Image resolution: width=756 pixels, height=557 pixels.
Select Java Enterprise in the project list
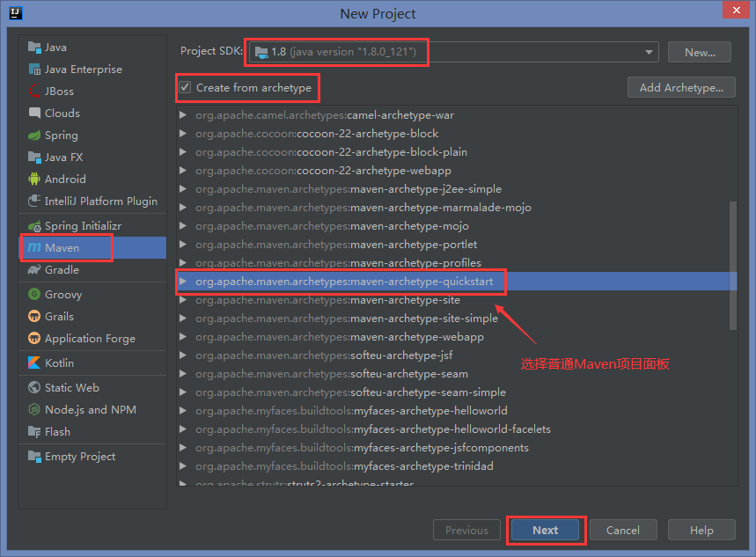[83, 70]
